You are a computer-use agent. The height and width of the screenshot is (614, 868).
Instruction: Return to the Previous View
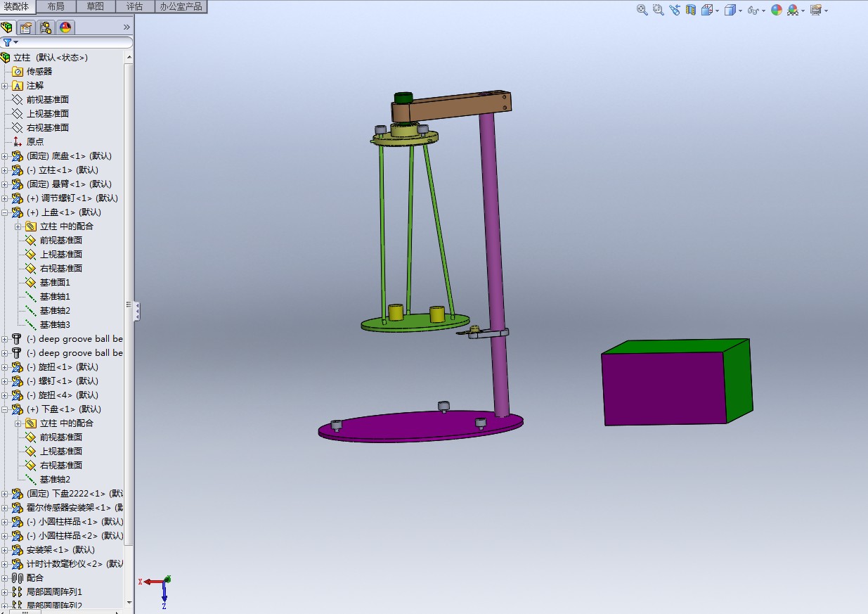coord(675,10)
